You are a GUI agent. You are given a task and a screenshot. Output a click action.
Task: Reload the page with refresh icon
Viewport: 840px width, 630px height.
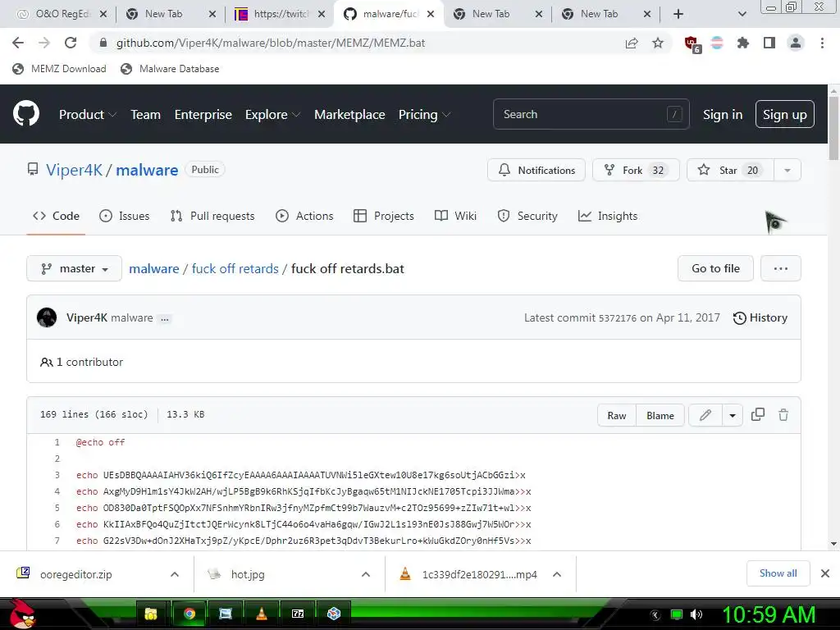(x=71, y=43)
